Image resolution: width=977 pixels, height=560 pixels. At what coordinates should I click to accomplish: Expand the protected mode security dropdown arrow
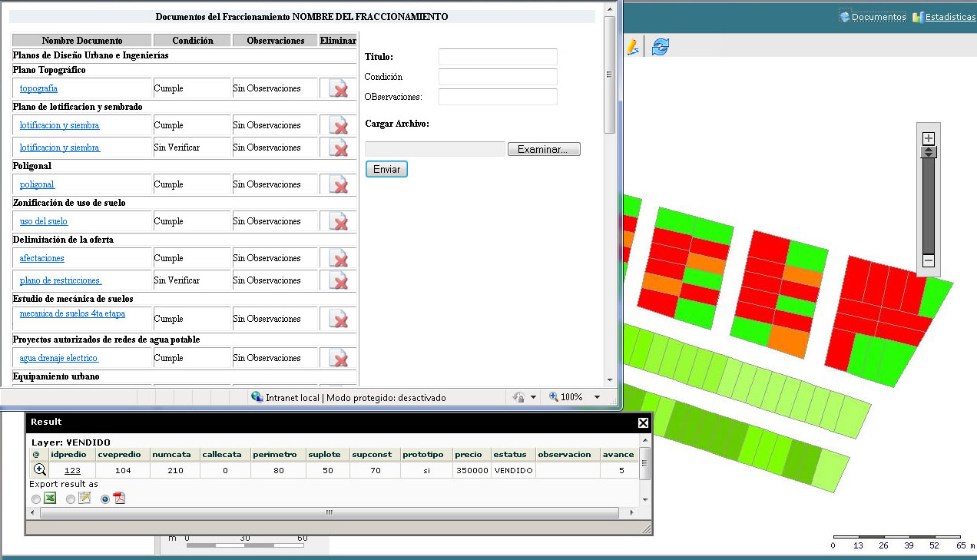pos(533,397)
